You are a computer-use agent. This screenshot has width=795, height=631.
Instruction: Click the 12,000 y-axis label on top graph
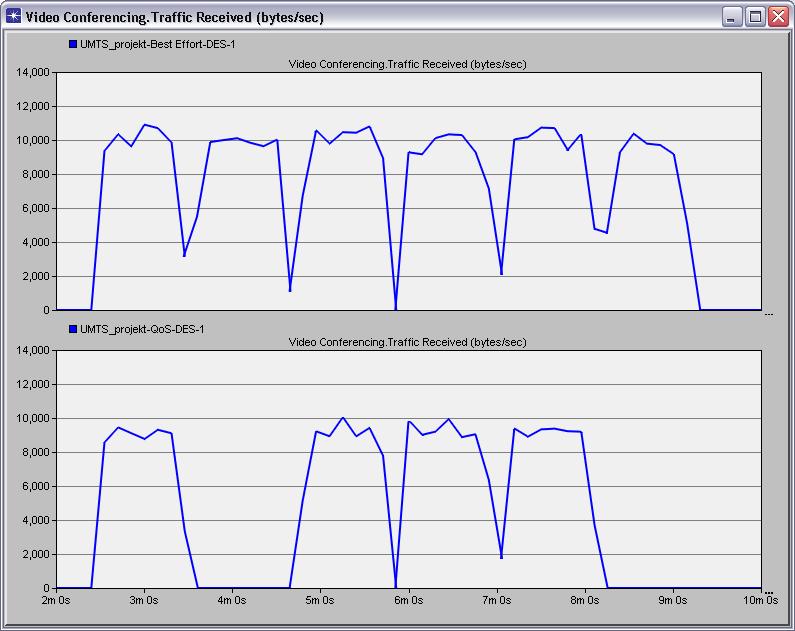pos(33,106)
